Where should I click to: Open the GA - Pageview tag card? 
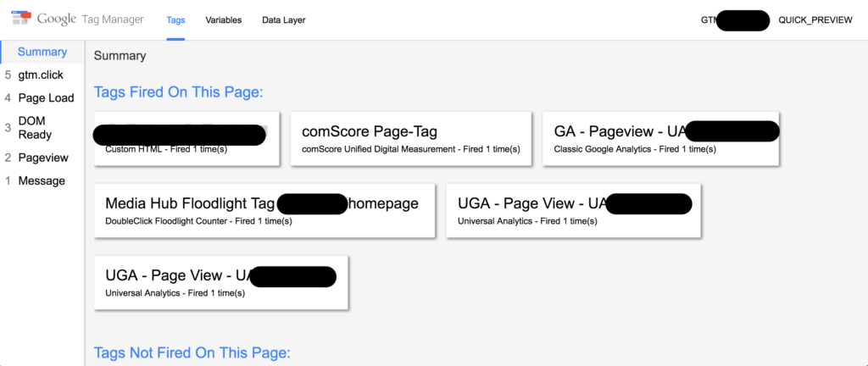pyautogui.click(x=661, y=138)
